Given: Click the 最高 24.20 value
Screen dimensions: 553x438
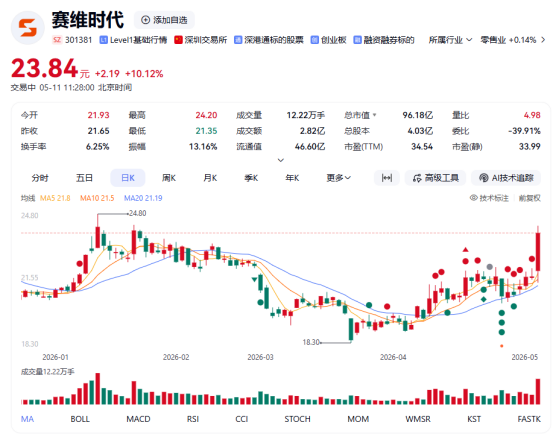Looking at the screenshot, I should point(206,115).
